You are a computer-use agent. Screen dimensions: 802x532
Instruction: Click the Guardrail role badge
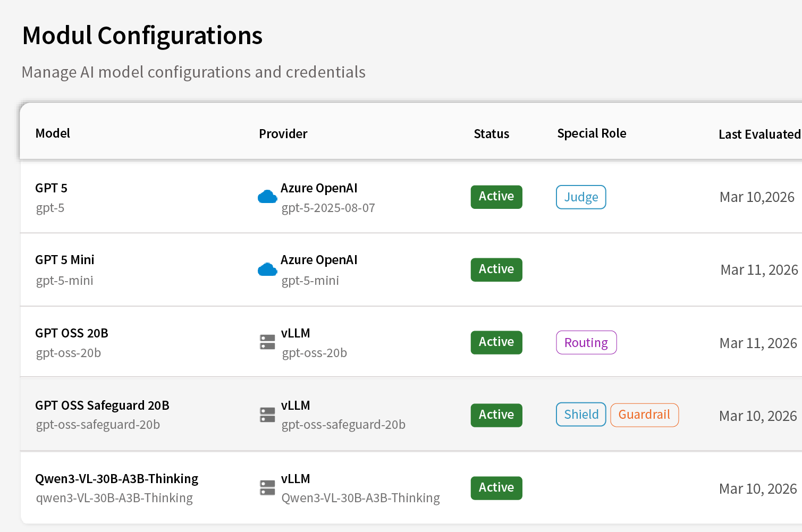[645, 415]
